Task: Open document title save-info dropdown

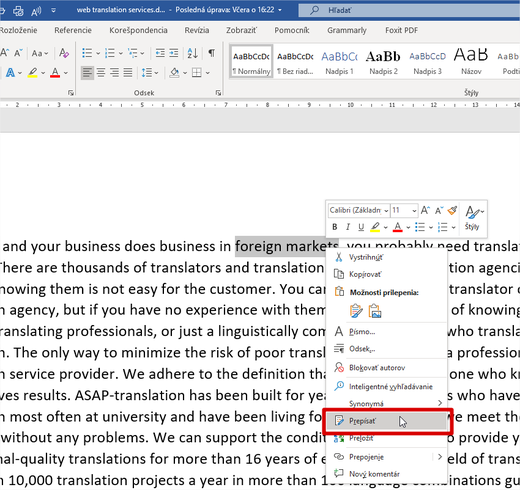Action: (x=279, y=10)
